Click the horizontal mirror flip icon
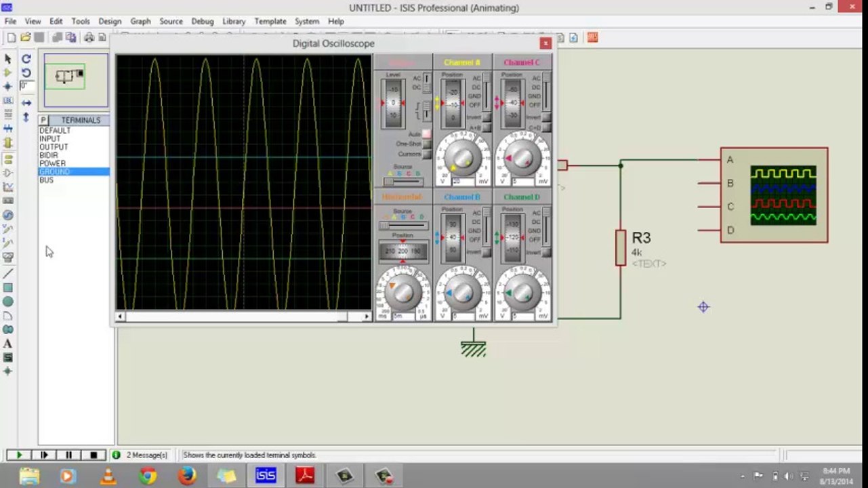This screenshot has width=868, height=488. click(x=26, y=103)
